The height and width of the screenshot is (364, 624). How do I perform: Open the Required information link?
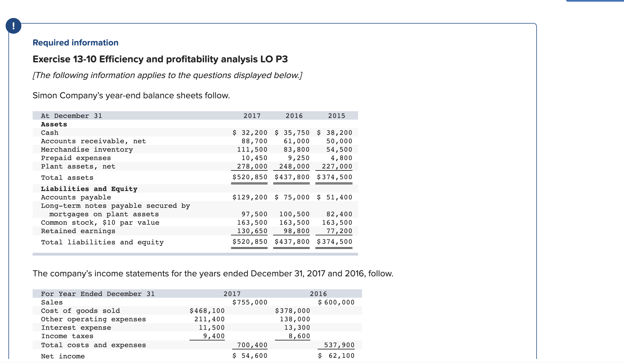coord(75,42)
